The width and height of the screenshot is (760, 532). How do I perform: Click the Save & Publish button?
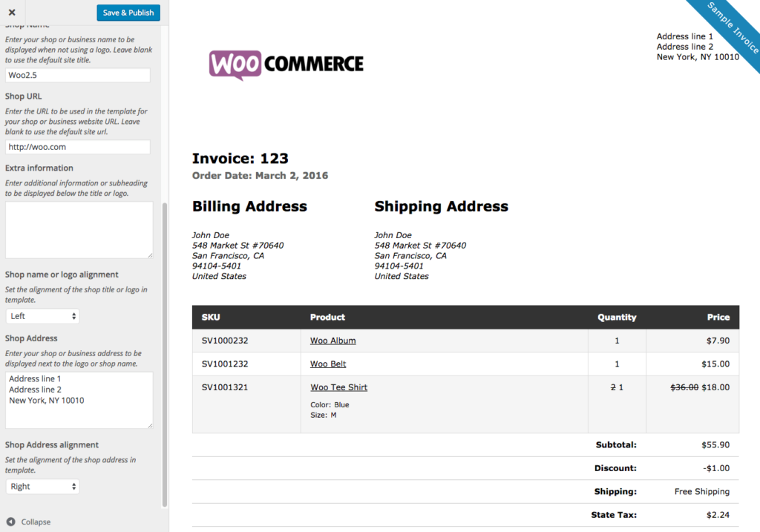point(128,12)
